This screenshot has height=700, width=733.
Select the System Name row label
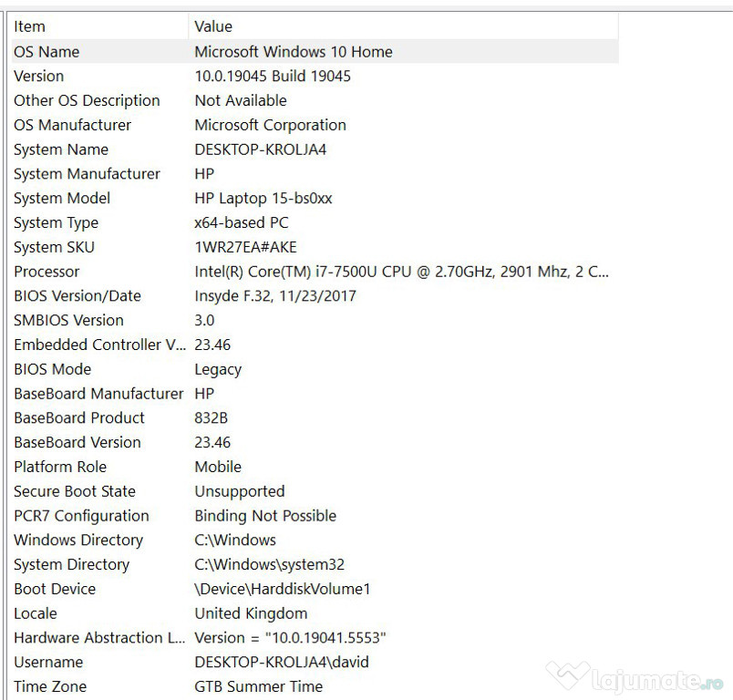click(x=61, y=149)
